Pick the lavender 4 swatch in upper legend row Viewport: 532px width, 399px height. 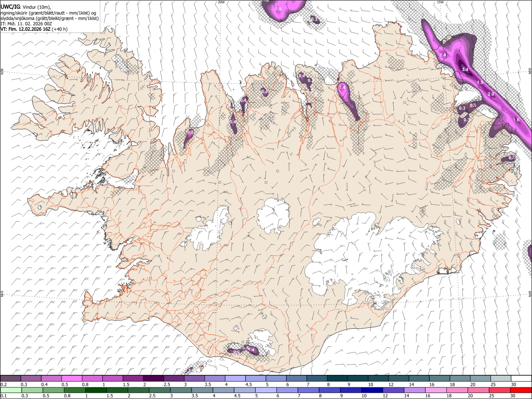pyautogui.click(x=235, y=378)
